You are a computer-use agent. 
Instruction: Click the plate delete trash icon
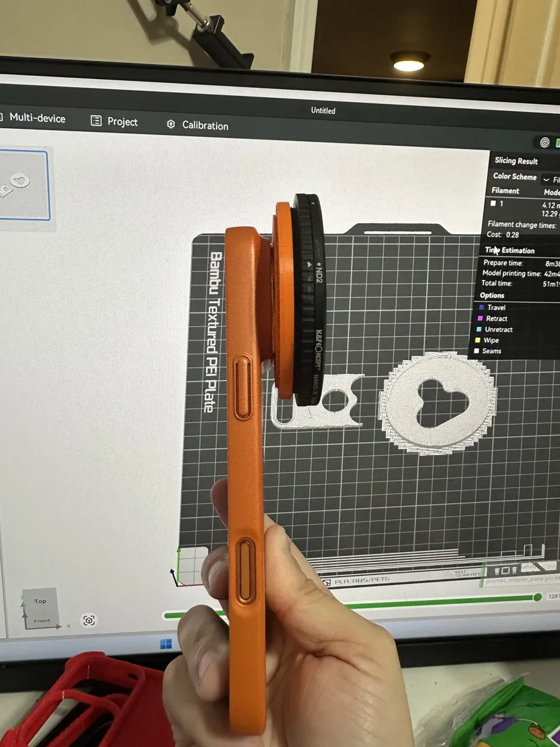pos(515,570)
